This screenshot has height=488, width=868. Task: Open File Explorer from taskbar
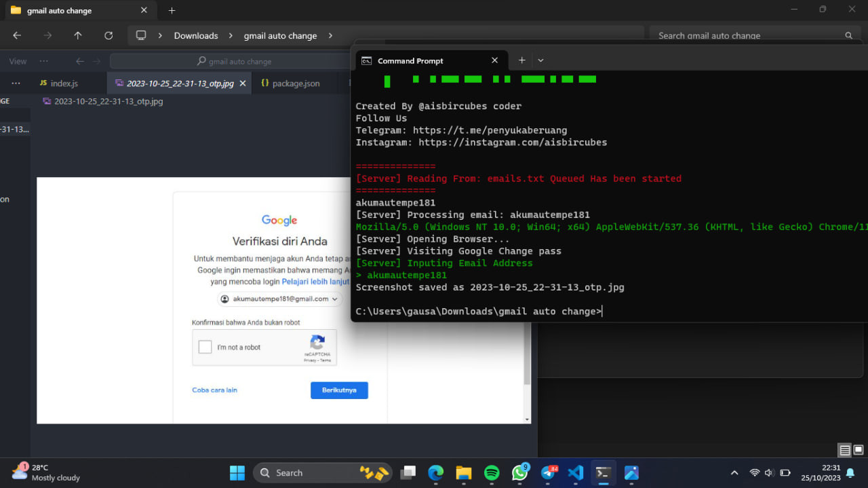pyautogui.click(x=464, y=472)
